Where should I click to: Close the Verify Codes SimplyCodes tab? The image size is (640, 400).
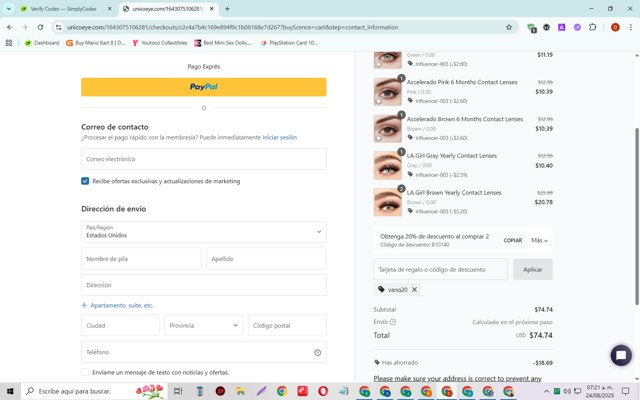click(109, 9)
